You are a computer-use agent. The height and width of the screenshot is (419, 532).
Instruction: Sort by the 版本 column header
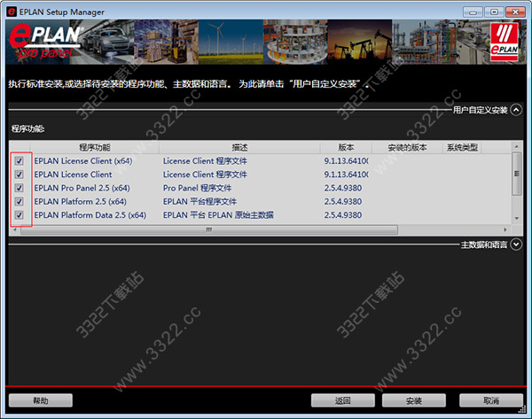[x=346, y=147]
